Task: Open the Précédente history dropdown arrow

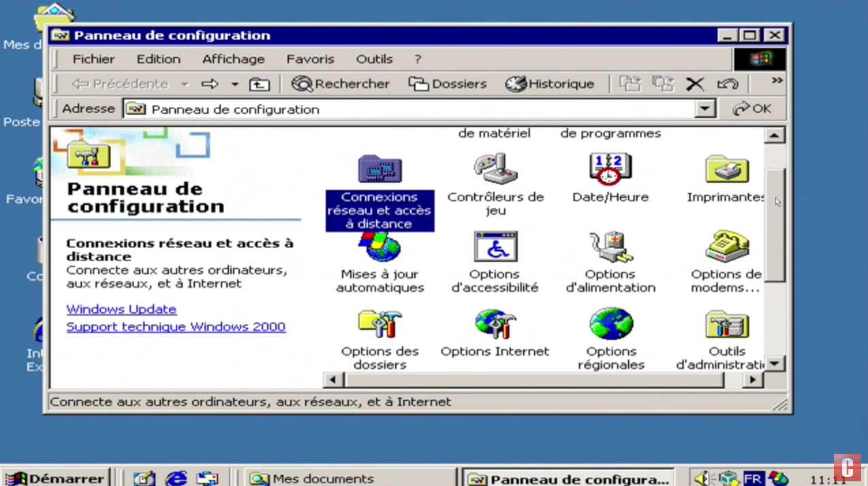Action: tap(184, 85)
